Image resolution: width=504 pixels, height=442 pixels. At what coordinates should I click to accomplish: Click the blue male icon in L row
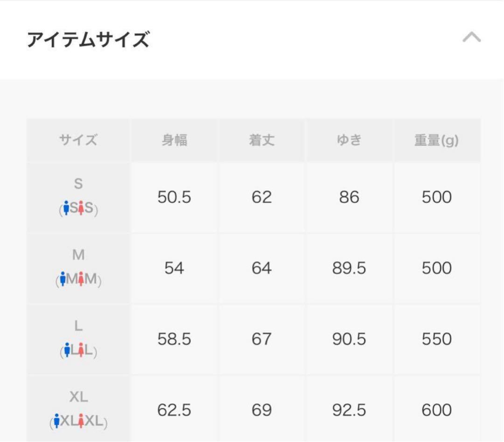pos(67,350)
